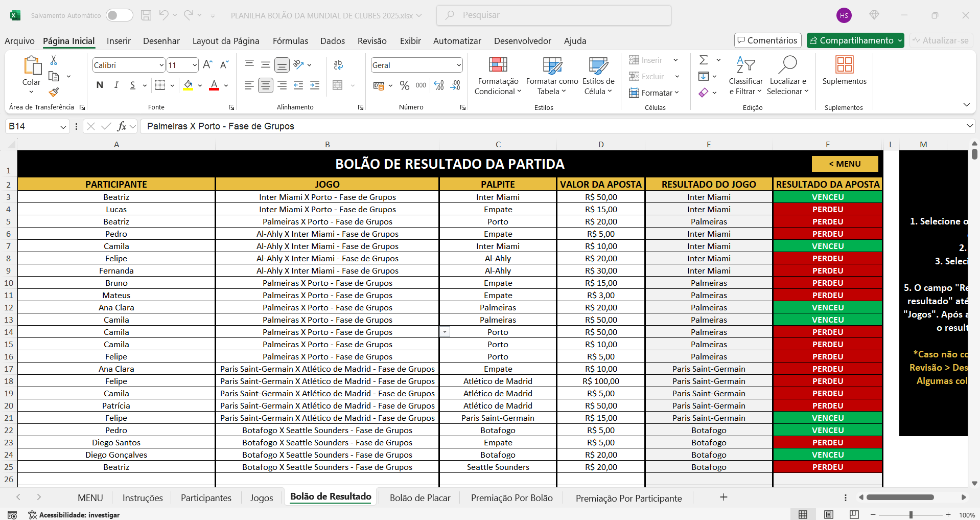Click the Clear eraser icon
The width and height of the screenshot is (980, 520).
pyautogui.click(x=704, y=93)
